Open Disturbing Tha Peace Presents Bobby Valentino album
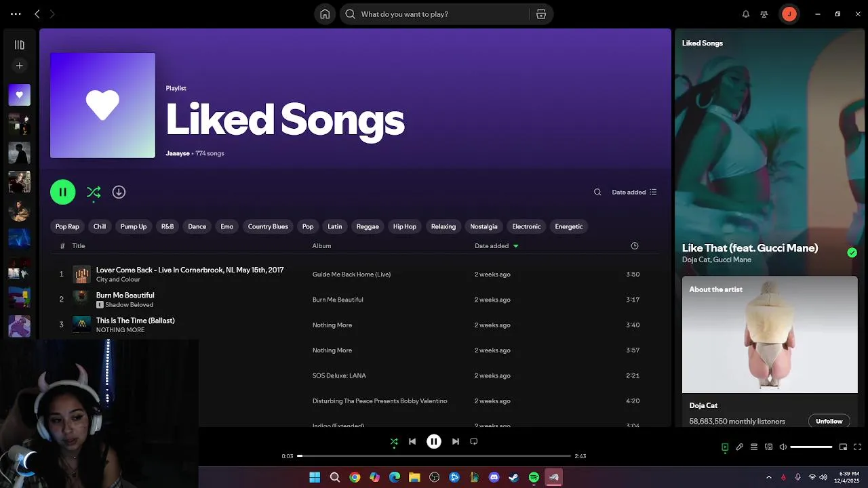The image size is (868, 488). [x=380, y=401]
